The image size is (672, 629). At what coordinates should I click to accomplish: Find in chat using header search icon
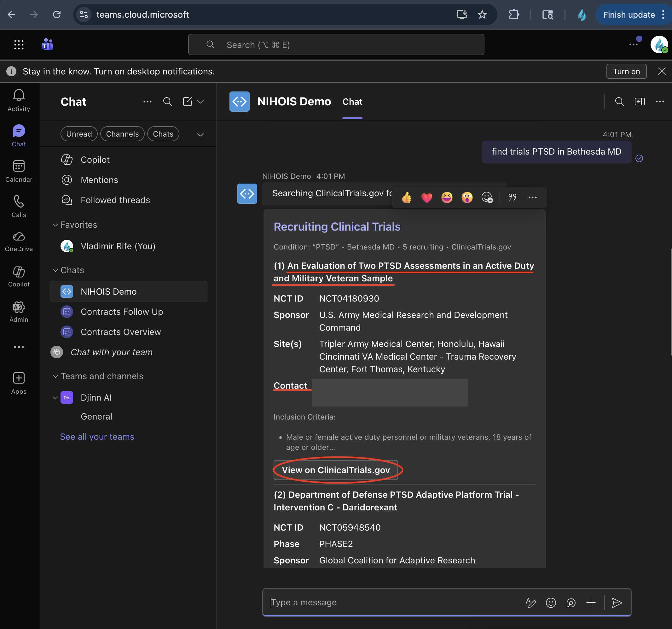pyautogui.click(x=619, y=102)
